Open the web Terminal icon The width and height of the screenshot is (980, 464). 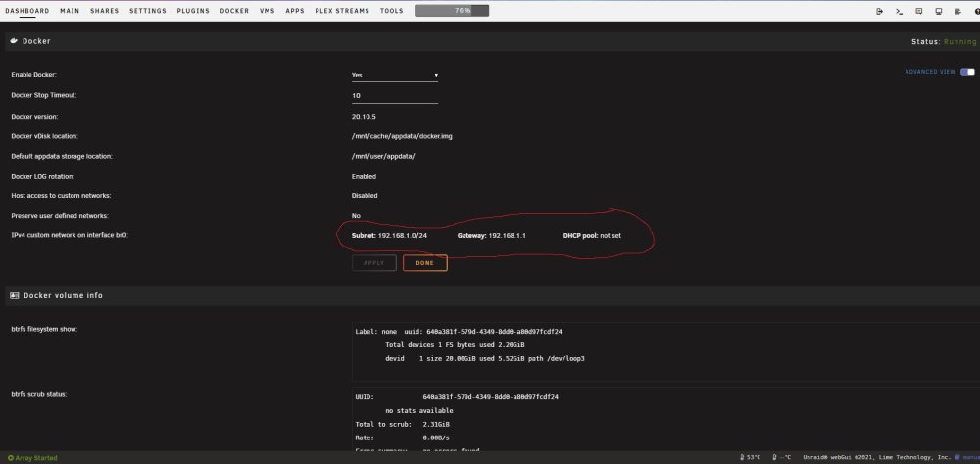899,11
